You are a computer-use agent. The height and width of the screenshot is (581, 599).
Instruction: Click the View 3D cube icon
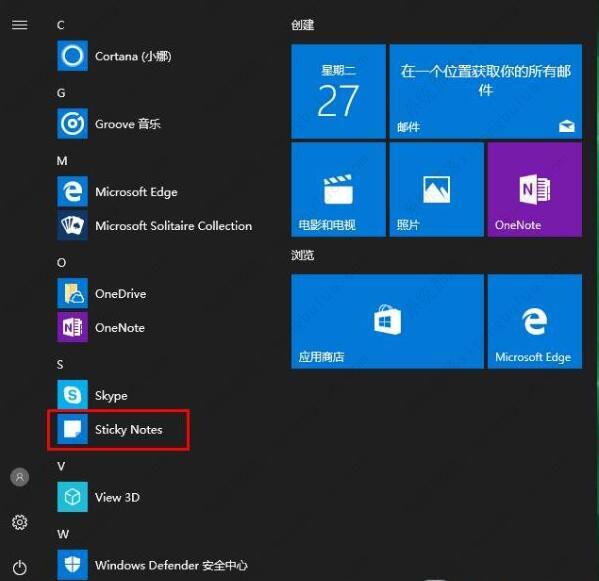click(72, 497)
